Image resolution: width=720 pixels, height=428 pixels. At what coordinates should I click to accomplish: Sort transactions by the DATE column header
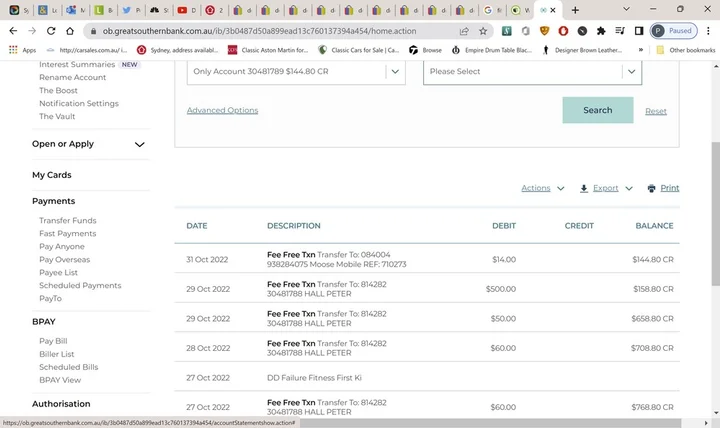click(197, 226)
